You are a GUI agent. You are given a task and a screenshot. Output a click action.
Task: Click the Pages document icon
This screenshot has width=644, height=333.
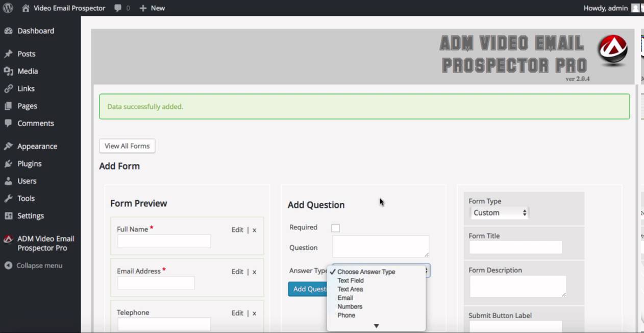tap(8, 106)
